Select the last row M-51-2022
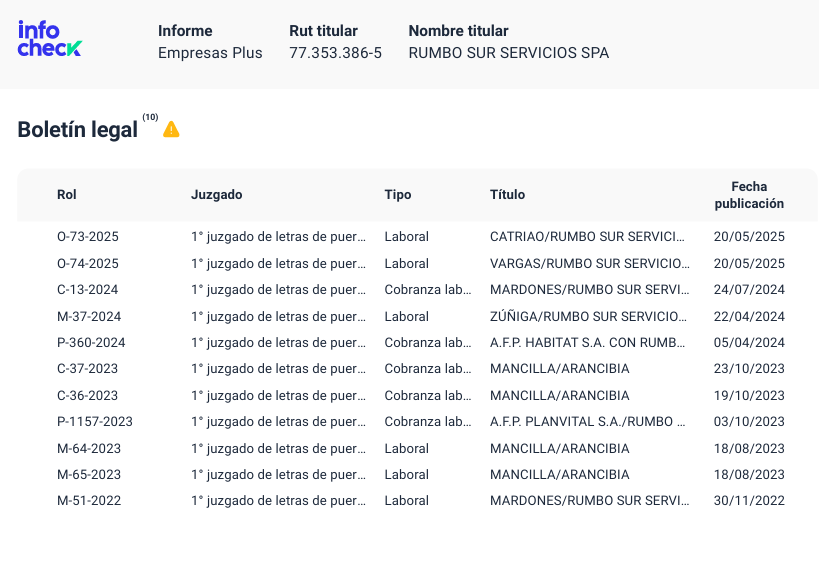819x583 pixels. pos(417,500)
